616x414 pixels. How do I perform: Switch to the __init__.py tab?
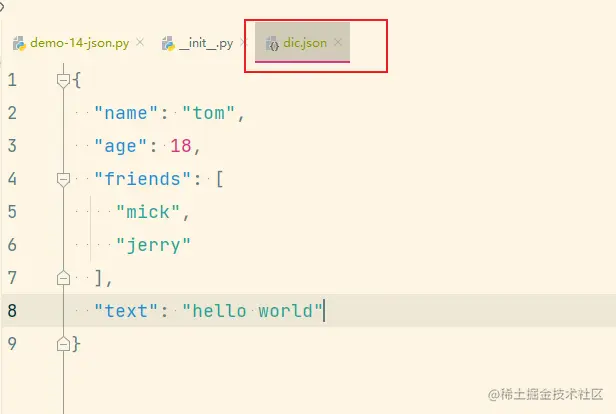coord(206,43)
